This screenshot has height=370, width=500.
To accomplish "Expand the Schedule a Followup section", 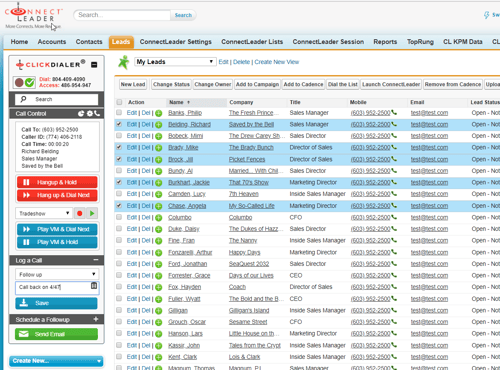I will pos(96,319).
